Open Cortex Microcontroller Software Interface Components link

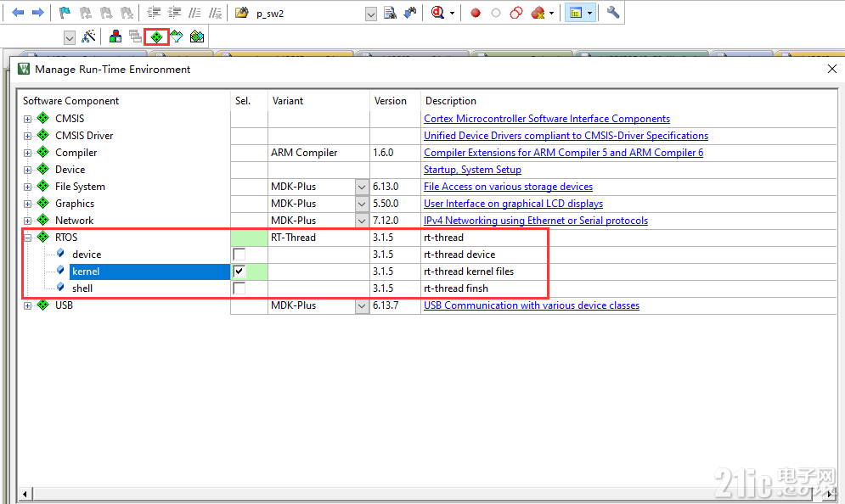[547, 119]
